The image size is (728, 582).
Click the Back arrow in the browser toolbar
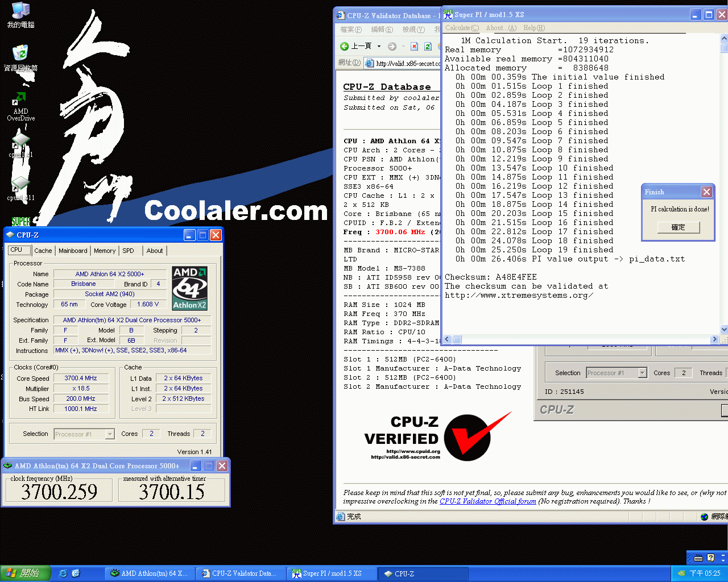coord(344,46)
